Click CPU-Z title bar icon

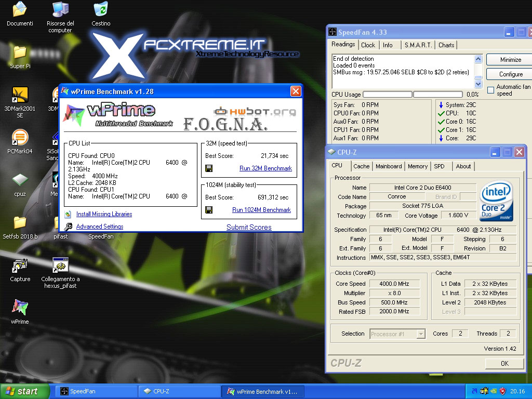(x=331, y=152)
